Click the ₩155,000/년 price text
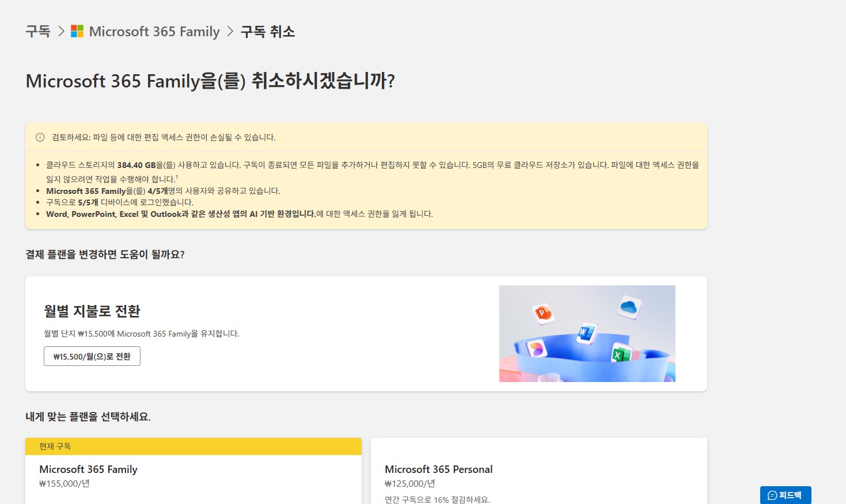The width and height of the screenshot is (846, 504). [65, 484]
